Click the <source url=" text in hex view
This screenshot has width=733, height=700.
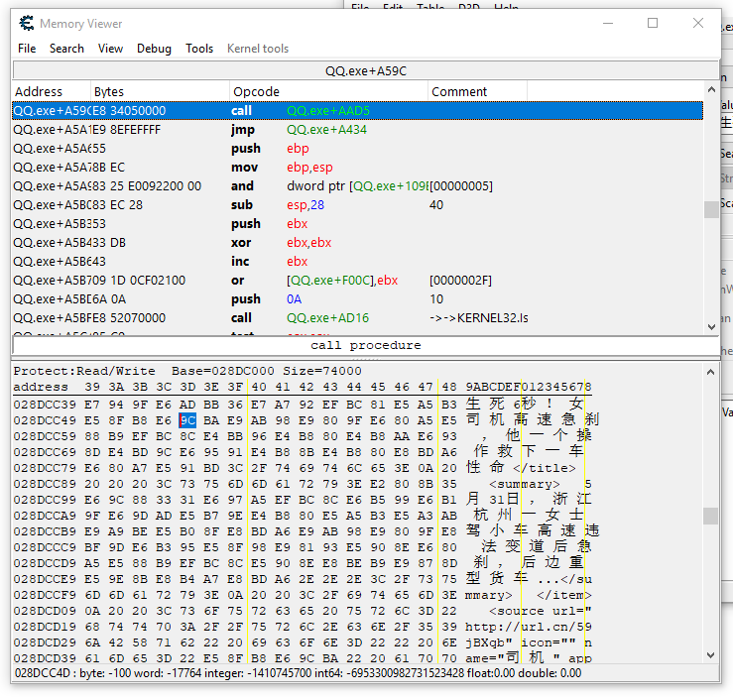pos(541,611)
